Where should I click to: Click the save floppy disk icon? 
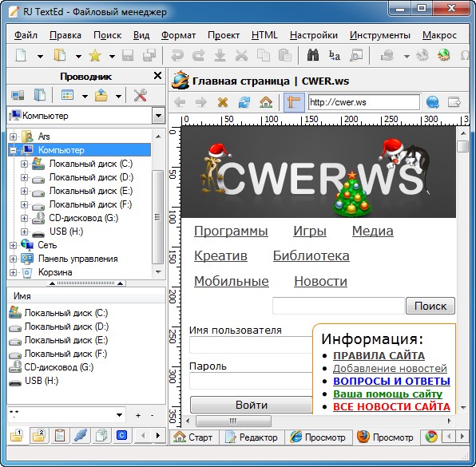tap(128, 56)
